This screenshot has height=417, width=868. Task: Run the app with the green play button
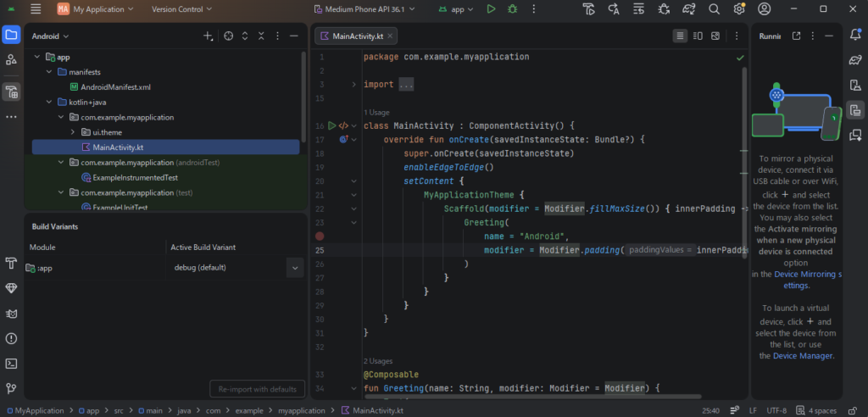pyautogui.click(x=491, y=9)
